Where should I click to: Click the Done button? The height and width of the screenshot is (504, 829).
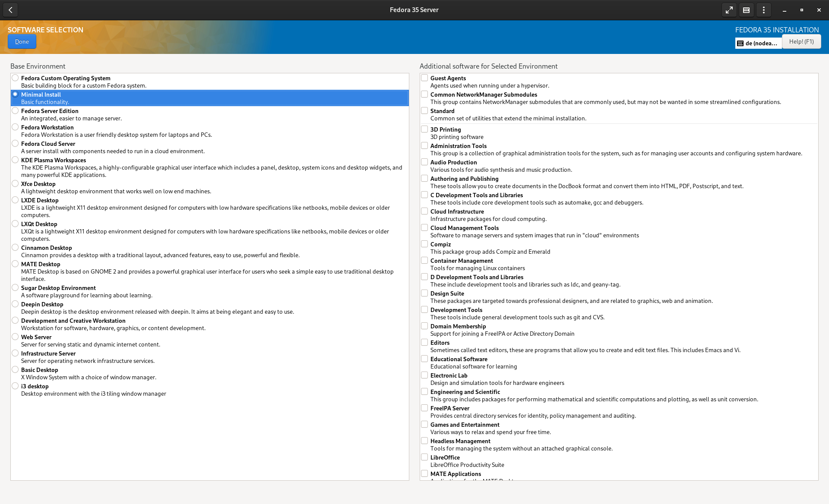[22, 42]
